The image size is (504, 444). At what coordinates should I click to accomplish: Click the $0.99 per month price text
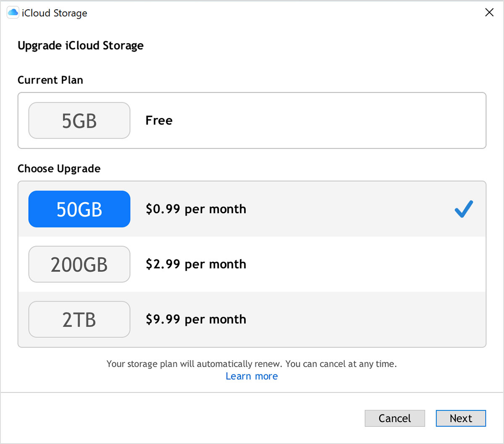196,209
